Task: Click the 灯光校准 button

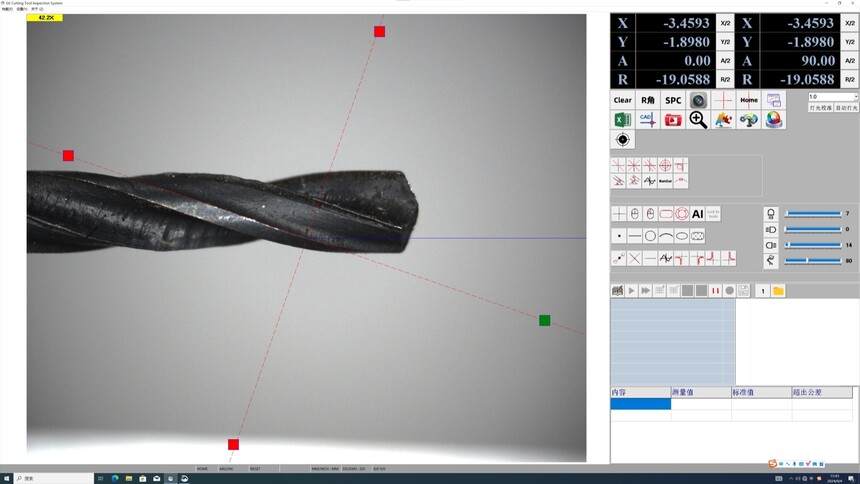Action: point(820,108)
